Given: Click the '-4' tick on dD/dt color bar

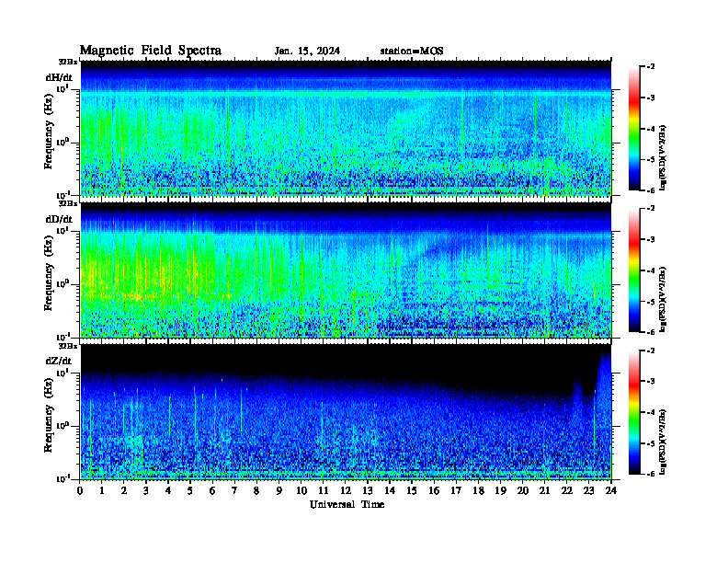Looking at the screenshot, I should pos(651,270).
